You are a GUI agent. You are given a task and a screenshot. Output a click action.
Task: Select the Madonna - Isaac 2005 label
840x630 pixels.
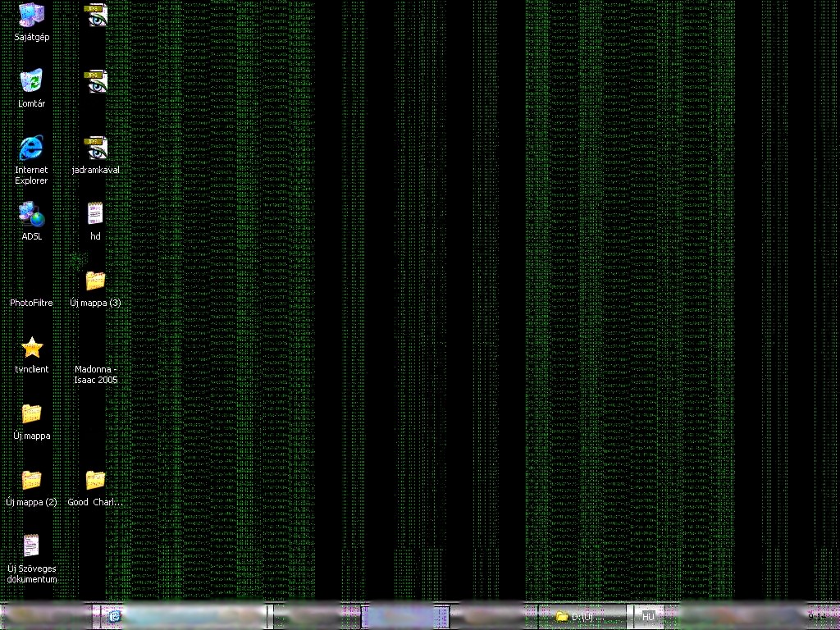pos(95,374)
